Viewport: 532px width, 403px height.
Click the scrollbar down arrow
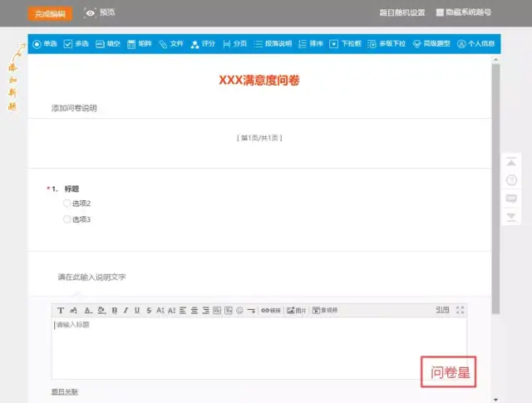pos(495,400)
